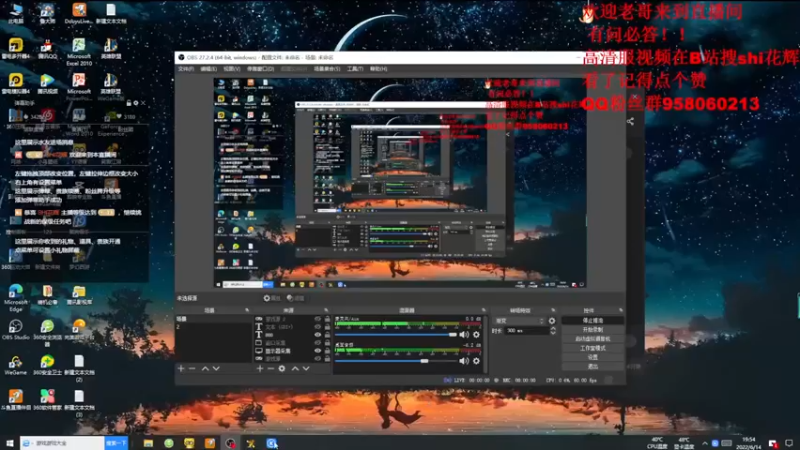Click the 300 ms duration field
Screen dimensions: 800x450
click(527, 331)
